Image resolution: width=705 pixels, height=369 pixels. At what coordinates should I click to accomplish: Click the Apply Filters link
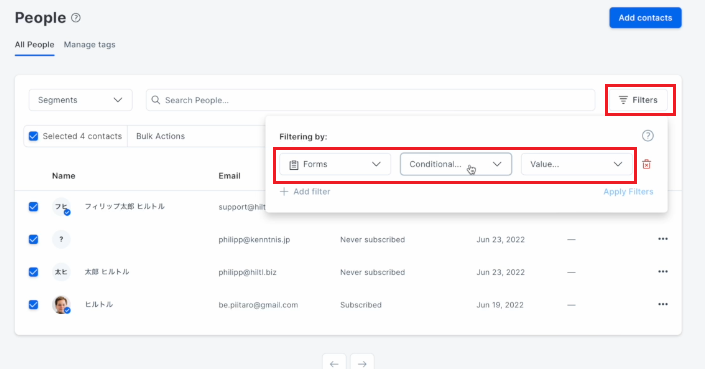coord(628,192)
